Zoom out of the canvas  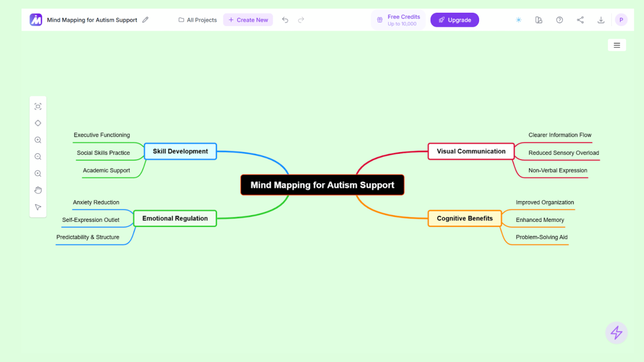coord(38,157)
